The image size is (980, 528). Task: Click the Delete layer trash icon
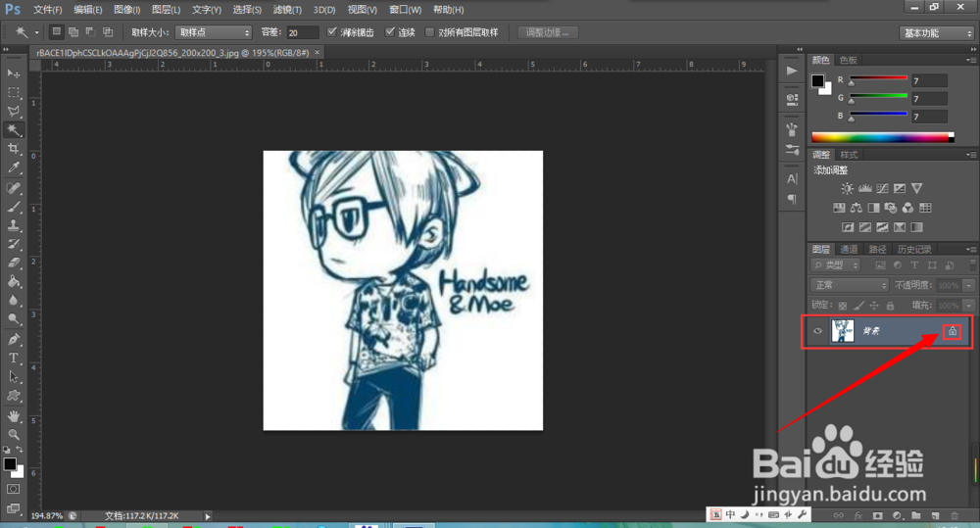(955, 515)
